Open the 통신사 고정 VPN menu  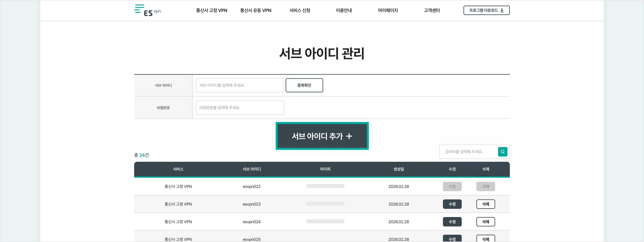[x=211, y=11]
